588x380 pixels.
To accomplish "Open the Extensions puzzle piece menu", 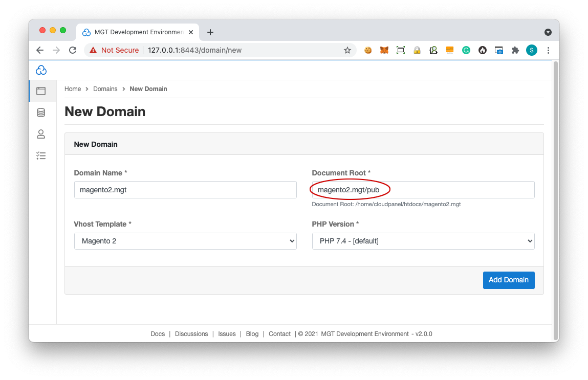I will (x=515, y=50).
